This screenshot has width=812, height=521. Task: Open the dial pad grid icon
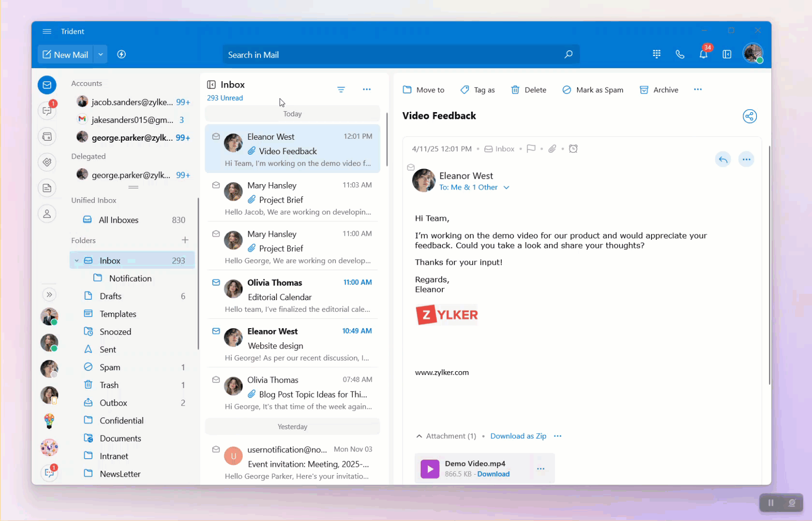pyautogui.click(x=656, y=55)
